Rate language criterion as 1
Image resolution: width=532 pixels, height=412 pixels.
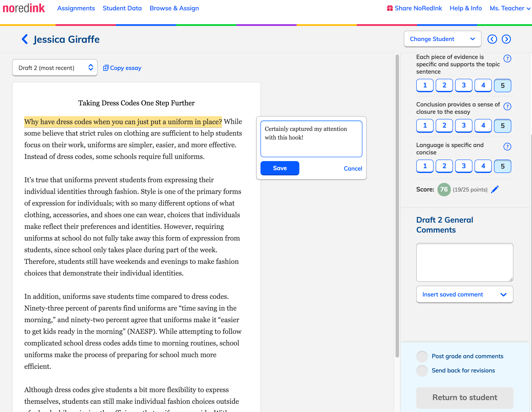point(425,166)
